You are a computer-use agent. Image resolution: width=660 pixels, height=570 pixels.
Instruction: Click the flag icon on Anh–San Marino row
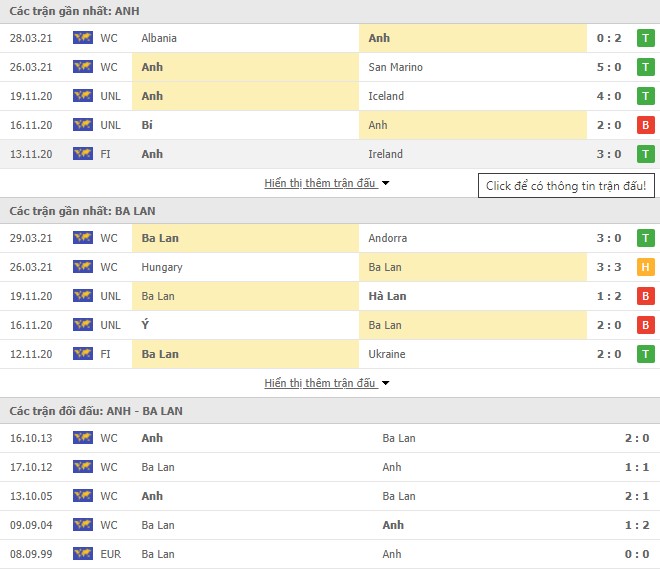82,67
